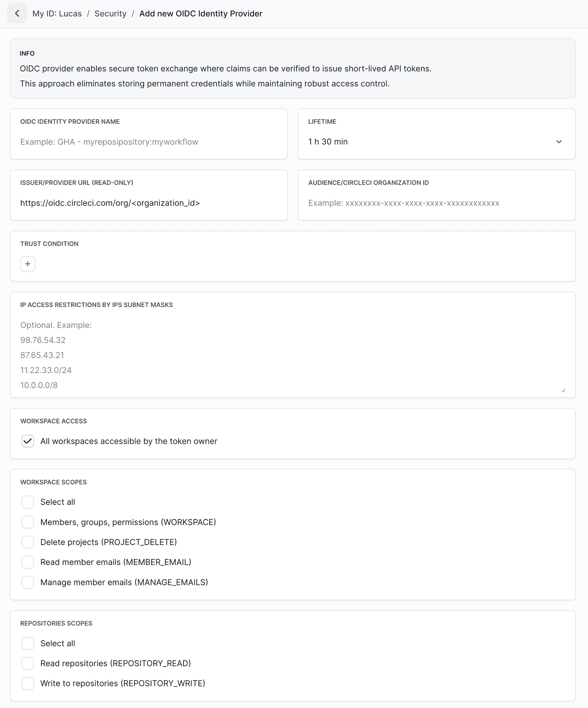Click the back arrow in the breadcrumb header
The image size is (588, 708).
coord(17,13)
